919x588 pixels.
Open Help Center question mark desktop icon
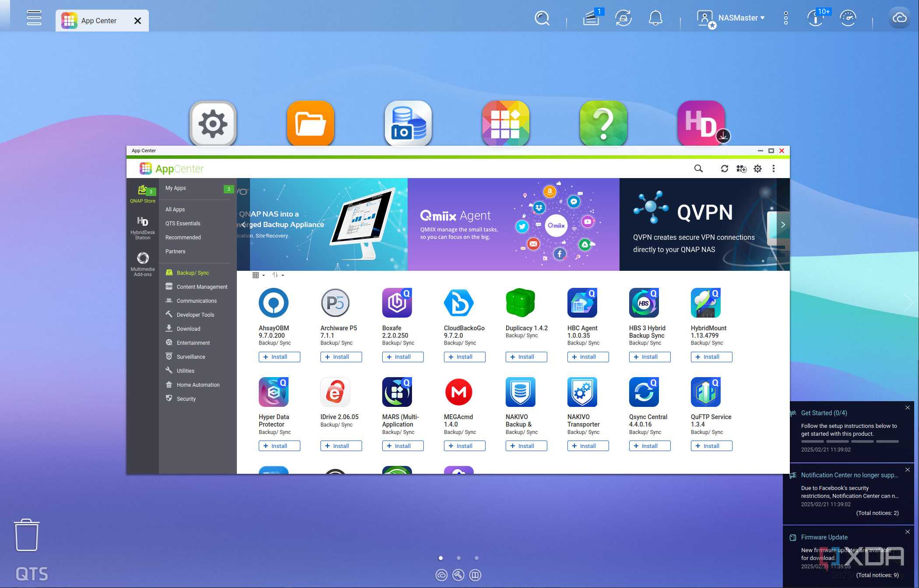[x=603, y=123]
